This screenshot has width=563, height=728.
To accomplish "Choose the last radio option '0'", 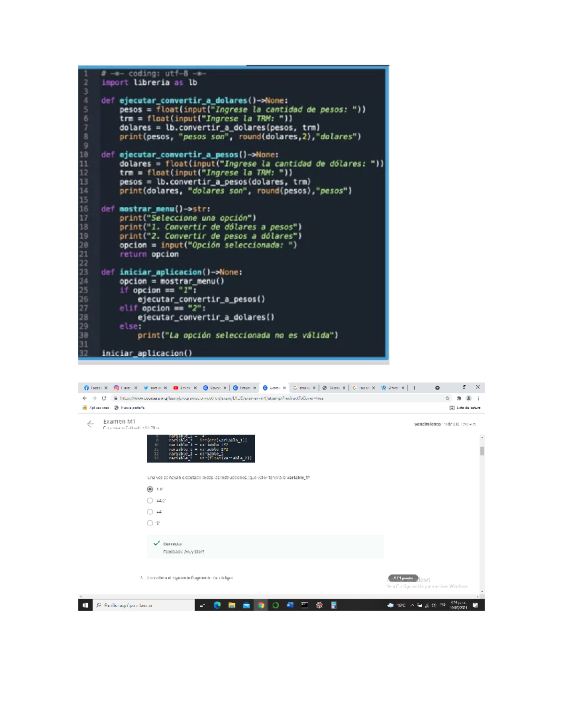I will [149, 523].
